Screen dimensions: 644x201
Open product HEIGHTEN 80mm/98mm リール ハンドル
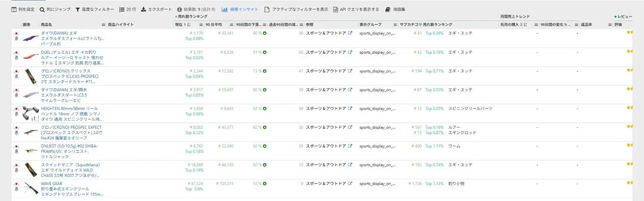click(x=71, y=113)
